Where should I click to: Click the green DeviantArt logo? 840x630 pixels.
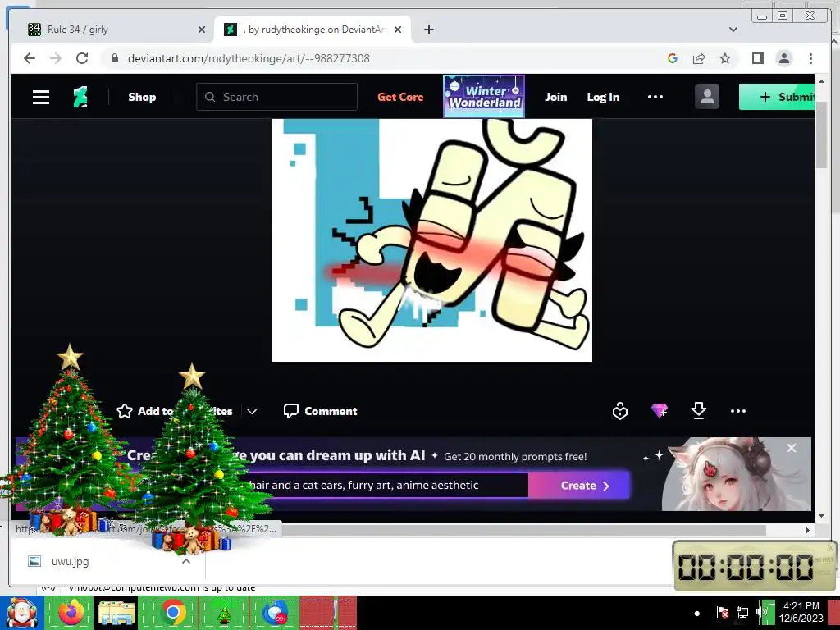click(80, 97)
